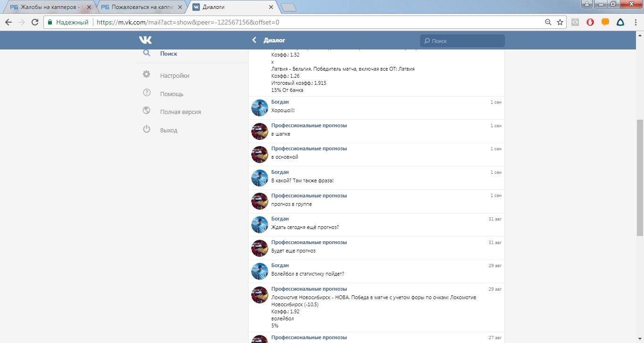Click the vertical page scrollbar thumb

640,177
